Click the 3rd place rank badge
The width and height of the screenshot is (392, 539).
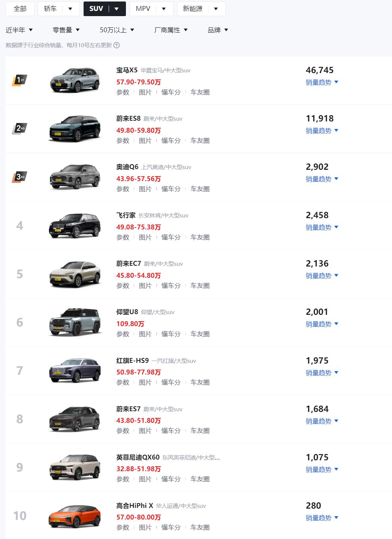pyautogui.click(x=19, y=177)
